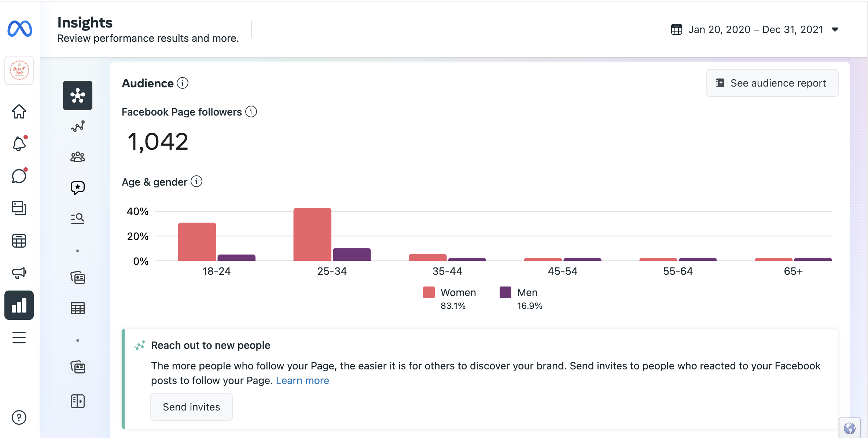Click the See audience report button

(x=772, y=83)
